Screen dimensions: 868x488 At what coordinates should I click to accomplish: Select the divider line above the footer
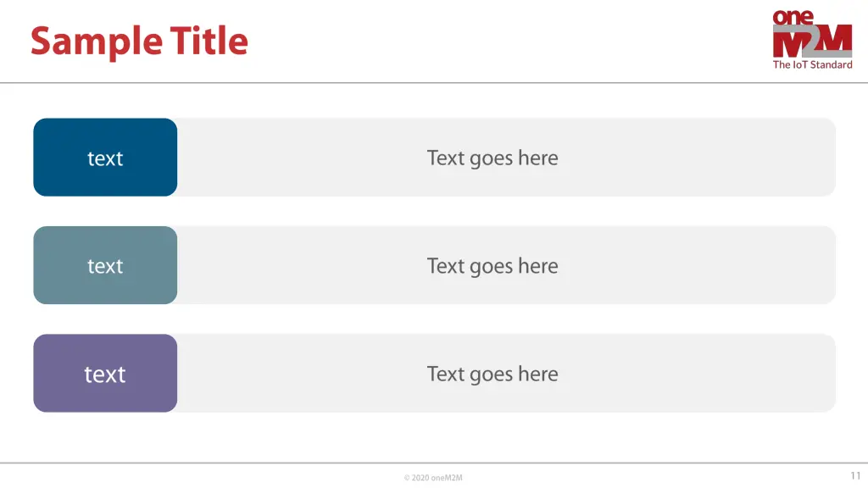tap(434, 463)
